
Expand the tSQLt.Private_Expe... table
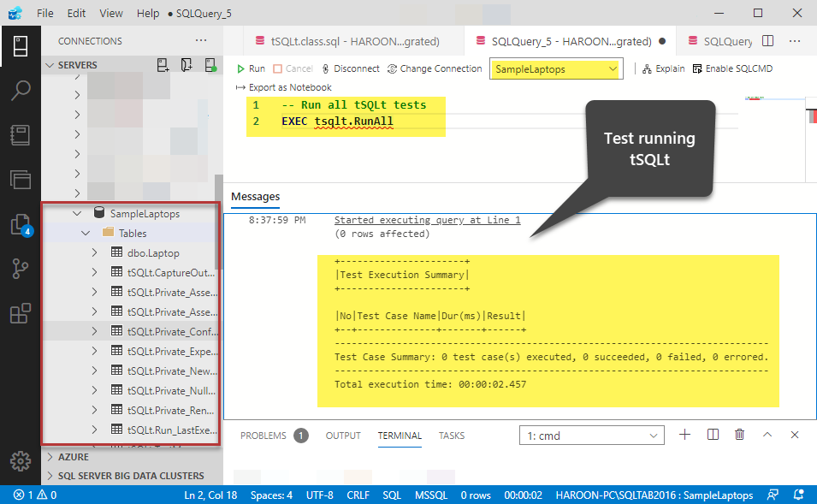coord(94,352)
